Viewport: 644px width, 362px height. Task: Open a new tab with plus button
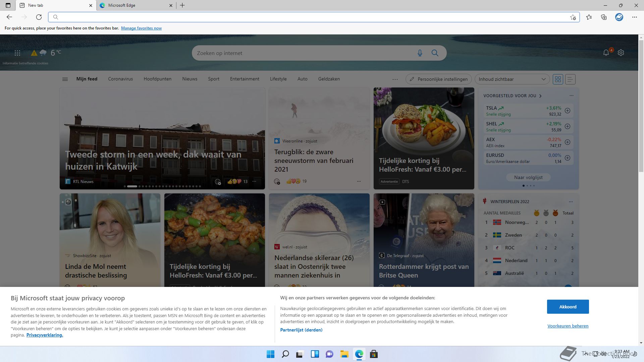[182, 5]
